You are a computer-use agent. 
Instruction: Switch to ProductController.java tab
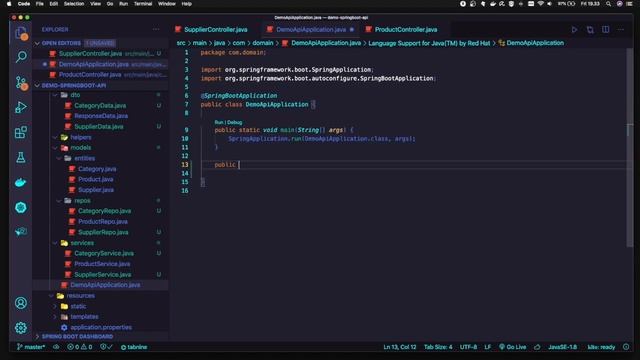tap(406, 29)
